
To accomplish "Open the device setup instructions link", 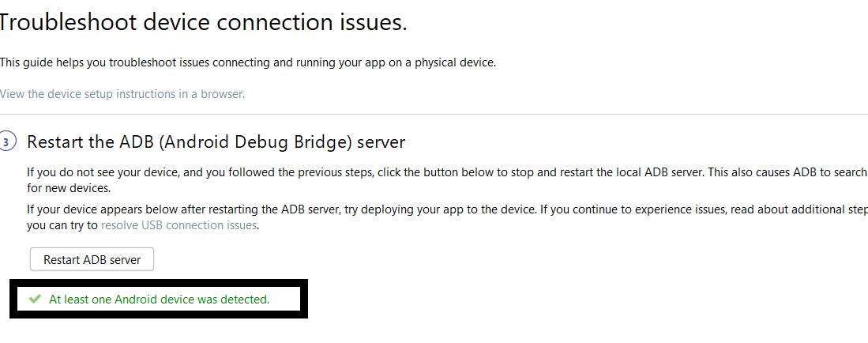I will (122, 94).
